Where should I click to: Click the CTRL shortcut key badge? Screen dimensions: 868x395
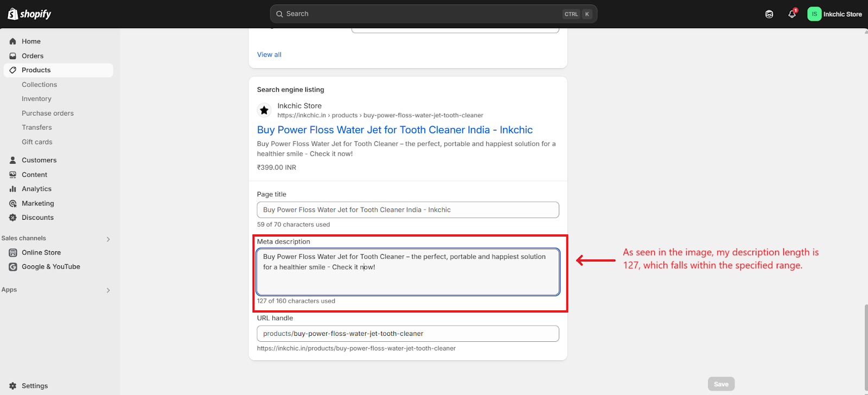tap(571, 14)
